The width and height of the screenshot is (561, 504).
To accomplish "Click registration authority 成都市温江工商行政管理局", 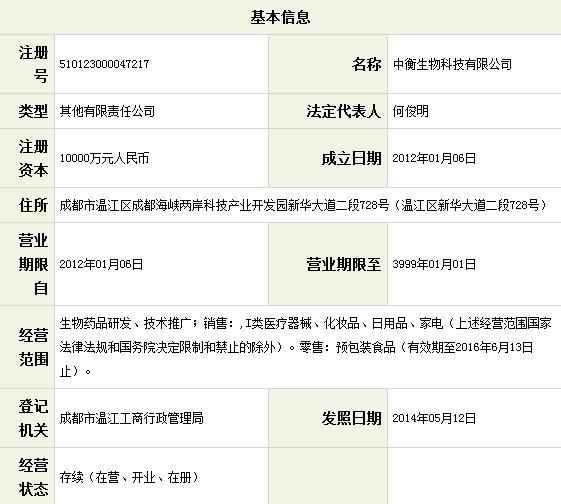I will click(131, 418).
